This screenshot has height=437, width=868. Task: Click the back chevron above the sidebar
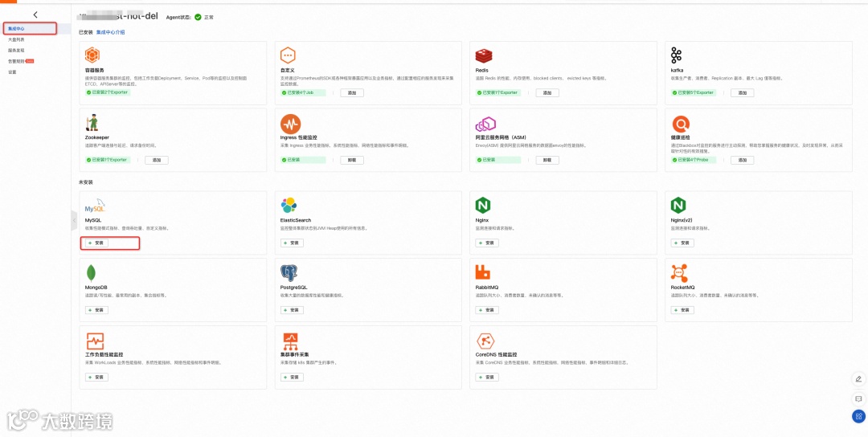coord(35,15)
